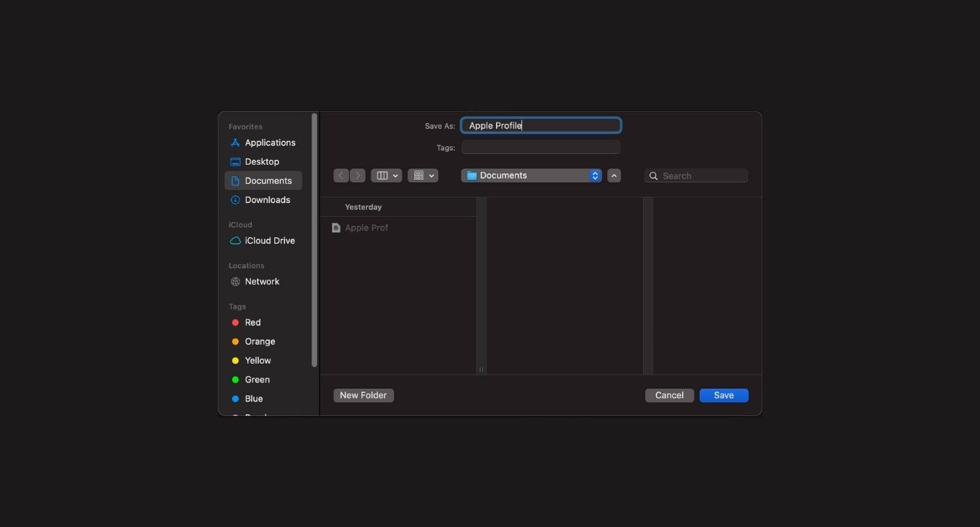Click the column view icon
Viewport: 980px width, 527px height.
pyautogui.click(x=382, y=175)
